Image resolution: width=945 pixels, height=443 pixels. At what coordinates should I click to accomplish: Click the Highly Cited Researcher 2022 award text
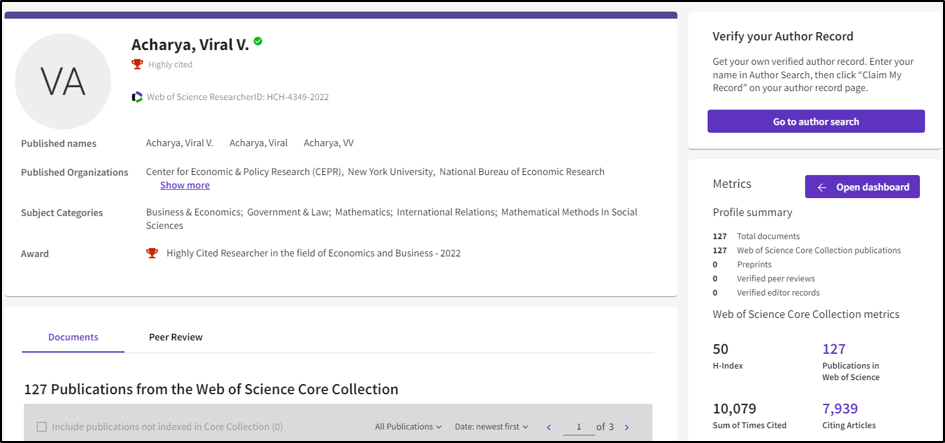pyautogui.click(x=313, y=253)
